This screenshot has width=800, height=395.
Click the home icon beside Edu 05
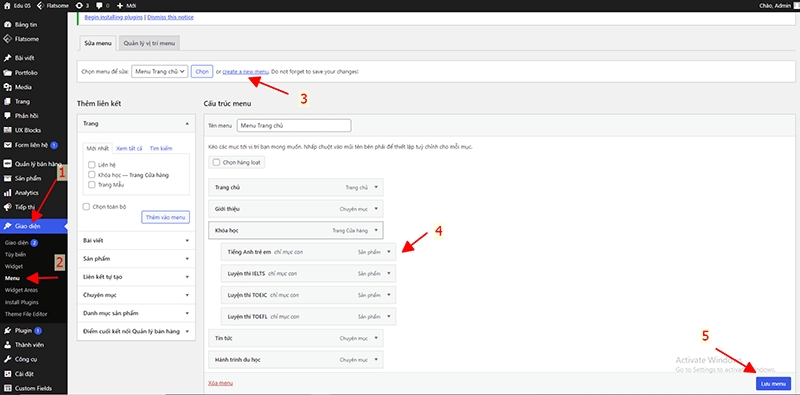point(7,6)
